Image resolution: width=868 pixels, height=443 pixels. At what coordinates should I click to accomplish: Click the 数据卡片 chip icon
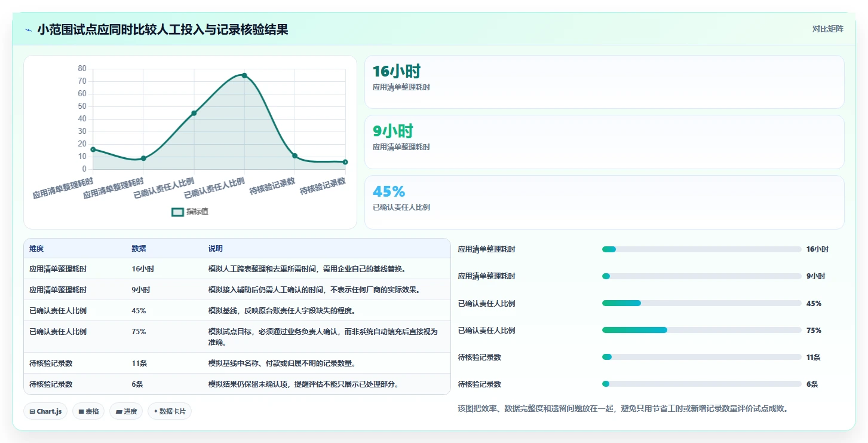156,411
